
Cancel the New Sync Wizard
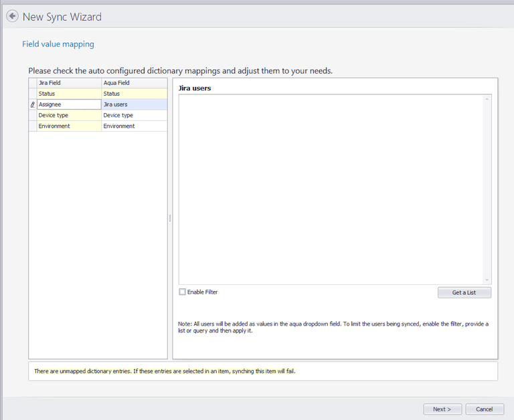pyautogui.click(x=484, y=409)
